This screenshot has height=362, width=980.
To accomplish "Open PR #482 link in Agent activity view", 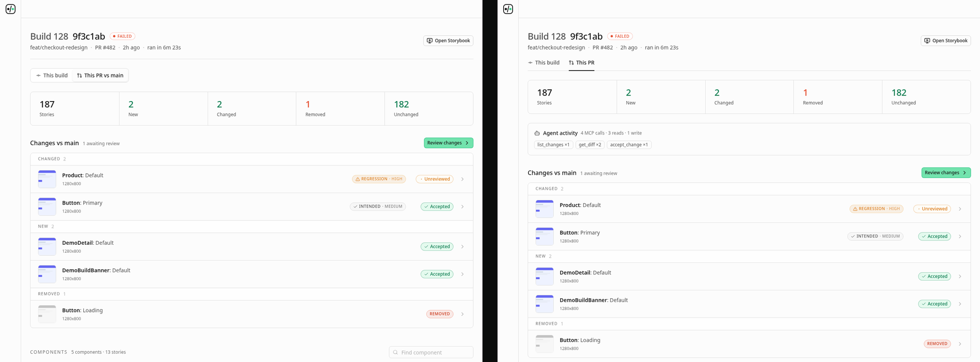I will (603, 48).
